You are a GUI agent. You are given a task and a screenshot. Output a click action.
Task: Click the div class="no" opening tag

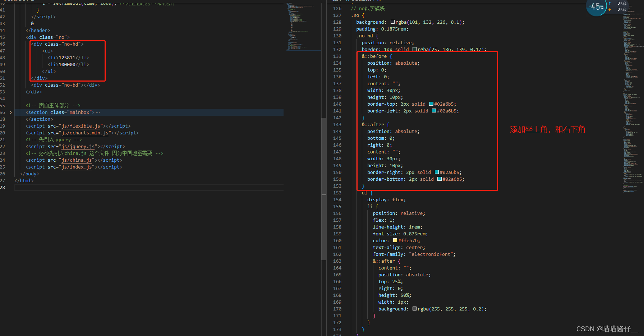pyautogui.click(x=47, y=37)
